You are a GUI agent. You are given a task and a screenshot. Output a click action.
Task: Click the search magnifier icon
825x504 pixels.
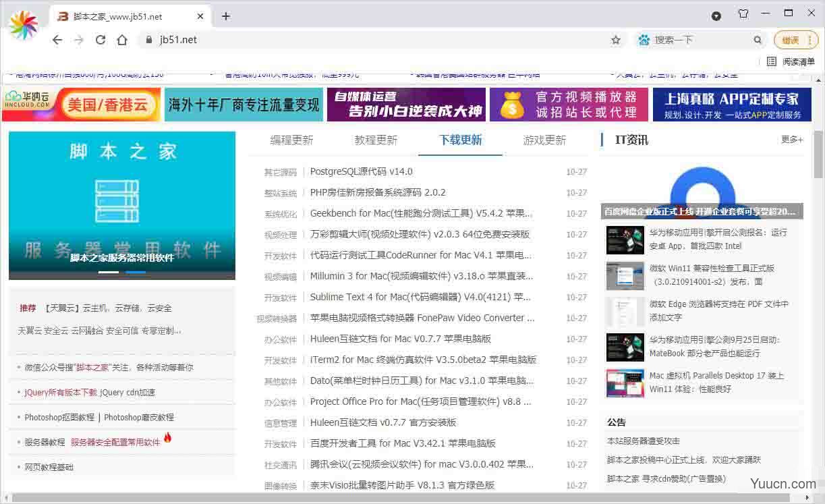click(x=758, y=40)
